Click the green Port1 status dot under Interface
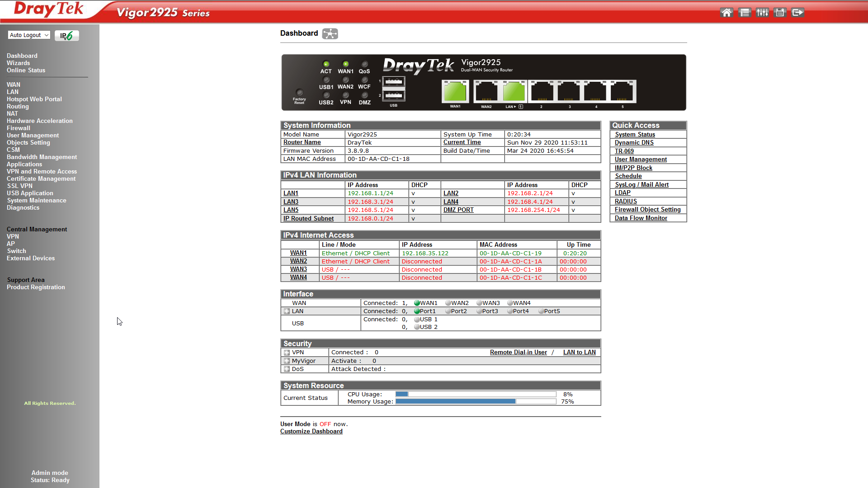This screenshot has height=488, width=868. coord(417,311)
